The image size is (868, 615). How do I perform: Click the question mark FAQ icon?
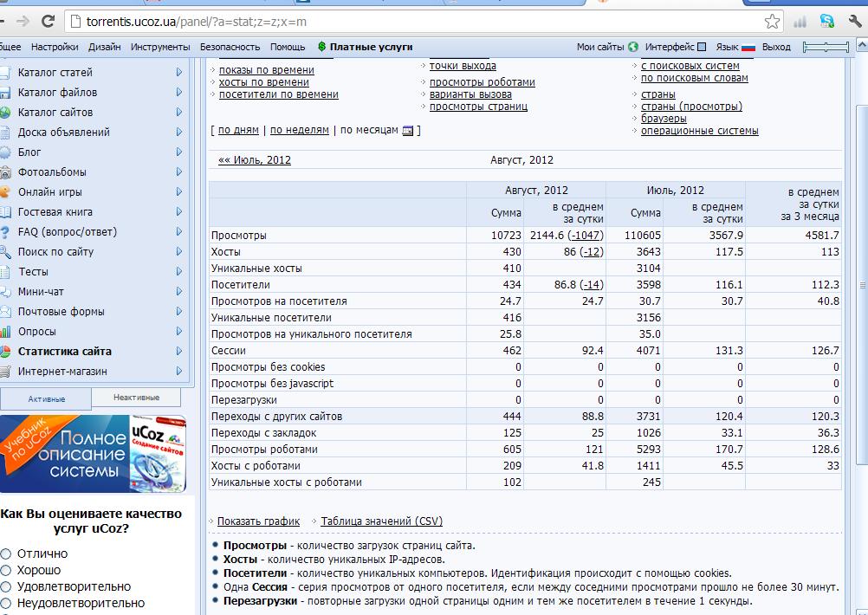(x=6, y=232)
